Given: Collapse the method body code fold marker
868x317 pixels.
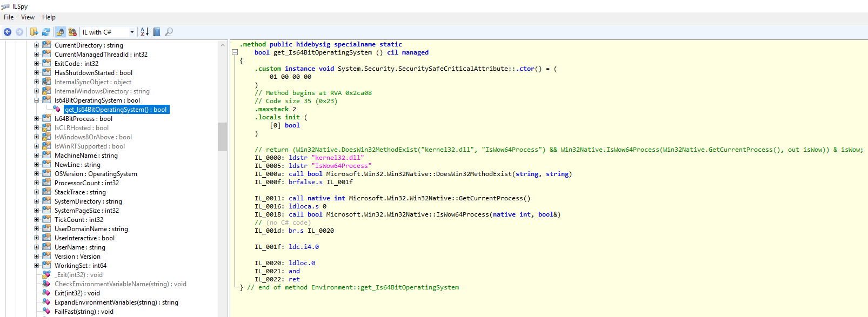Looking at the screenshot, I should 235,52.
